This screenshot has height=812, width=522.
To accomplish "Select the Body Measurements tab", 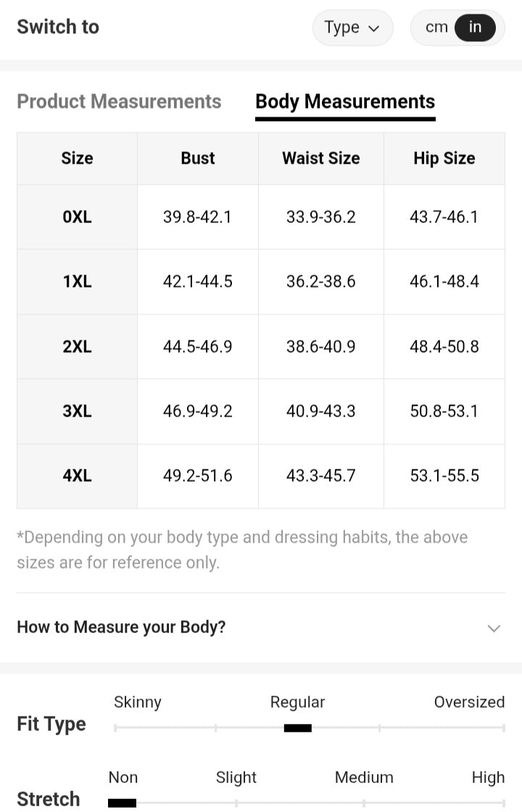I will pos(345,101).
